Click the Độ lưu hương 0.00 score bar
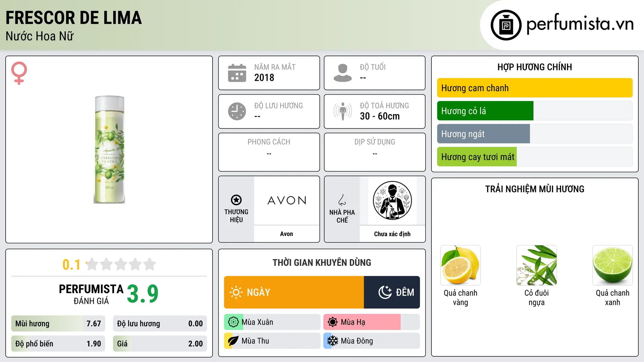Screen dimensions: 644x362 coord(160,324)
